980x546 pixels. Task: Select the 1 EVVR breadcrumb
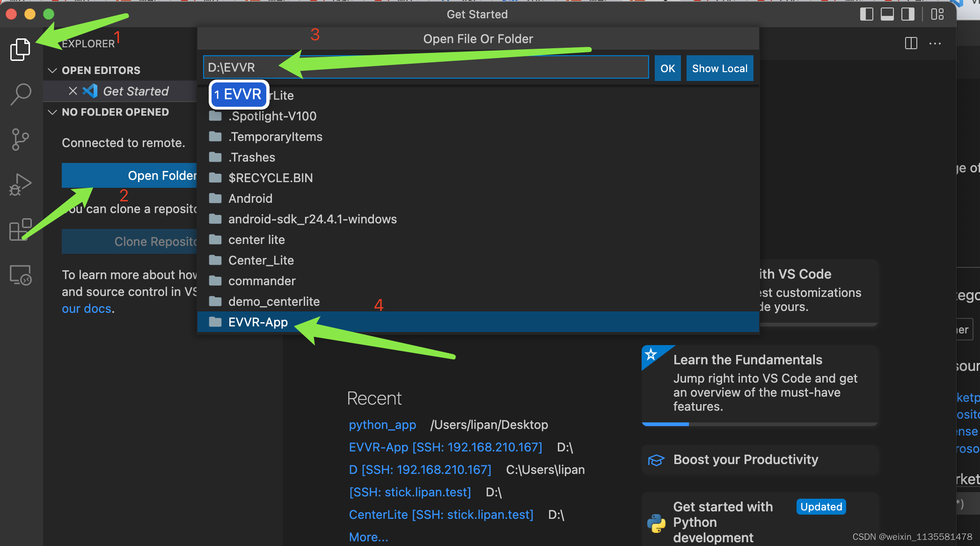click(238, 95)
